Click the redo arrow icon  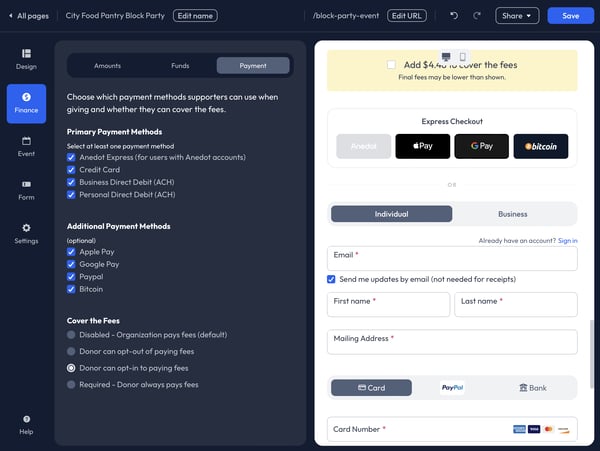477,16
